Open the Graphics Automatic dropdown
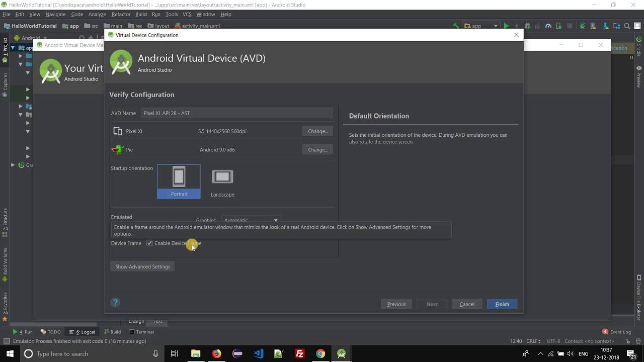The height and width of the screenshot is (362, 644). point(251,220)
